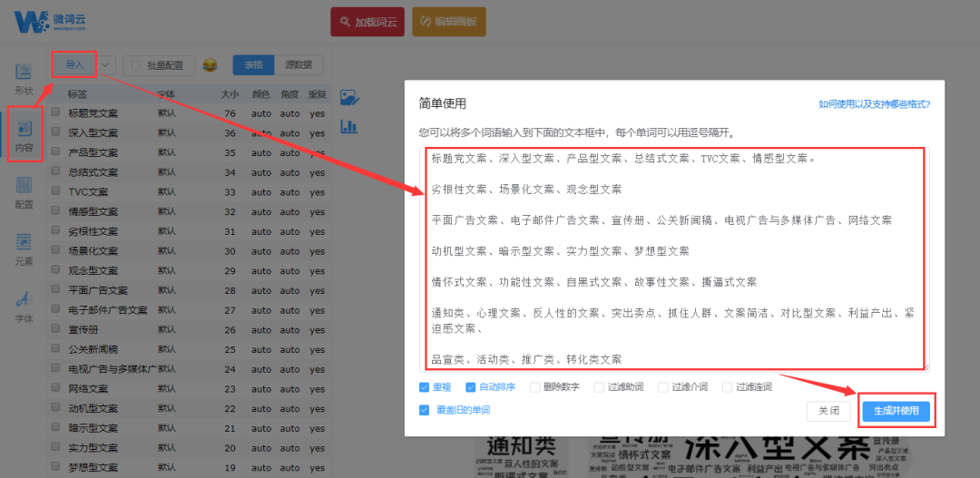The height and width of the screenshot is (478, 980).
Task: Click the 编辑画板 button
Action: 449,22
